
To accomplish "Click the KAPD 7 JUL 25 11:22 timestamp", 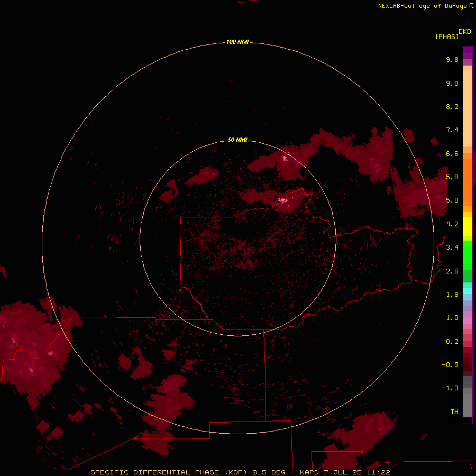I will coord(345,472).
